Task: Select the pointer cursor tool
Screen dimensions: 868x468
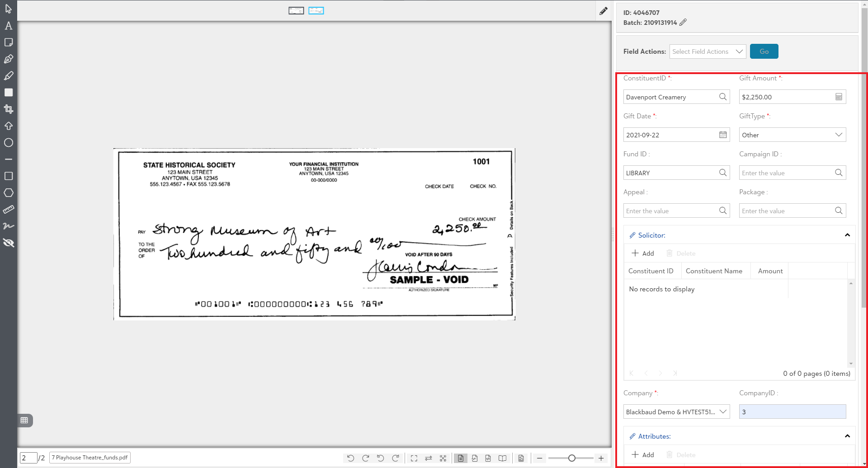Action: pos(8,9)
